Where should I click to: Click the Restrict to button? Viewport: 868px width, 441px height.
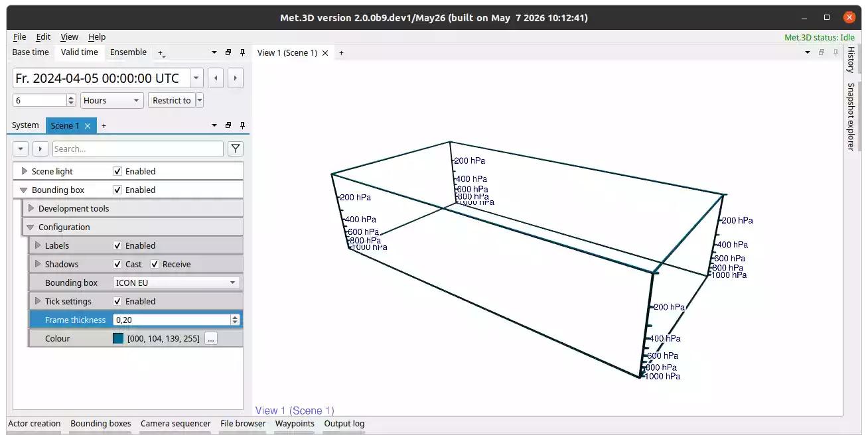(x=172, y=100)
